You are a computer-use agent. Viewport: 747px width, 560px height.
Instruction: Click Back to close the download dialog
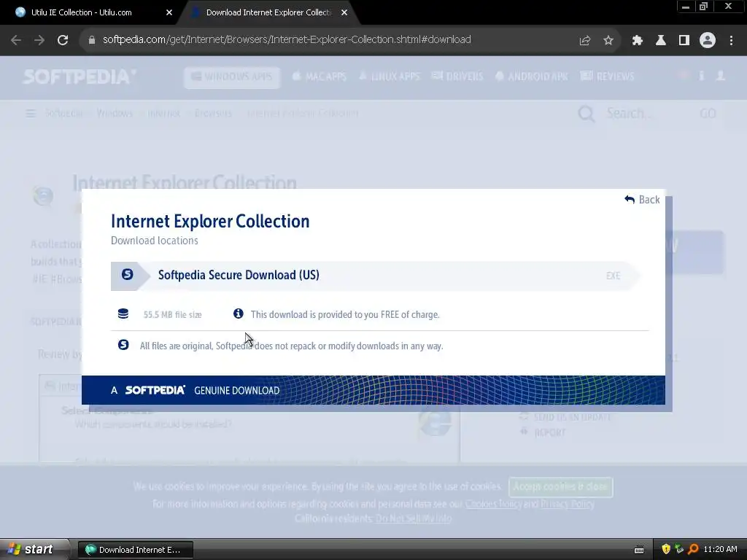coord(642,200)
